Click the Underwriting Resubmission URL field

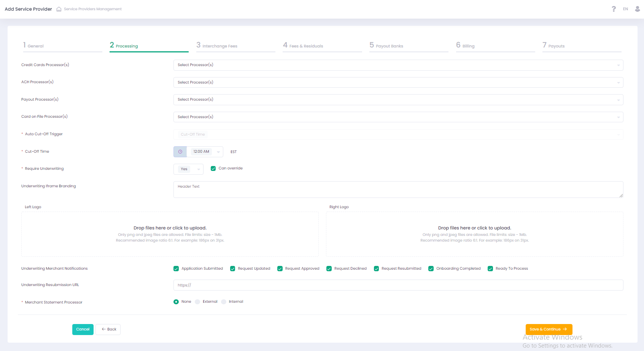398,285
